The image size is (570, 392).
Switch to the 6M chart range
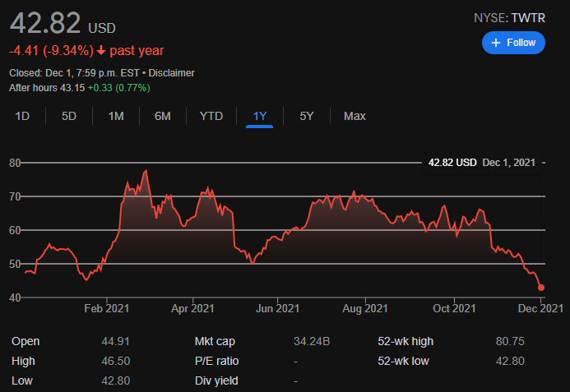[x=163, y=116]
